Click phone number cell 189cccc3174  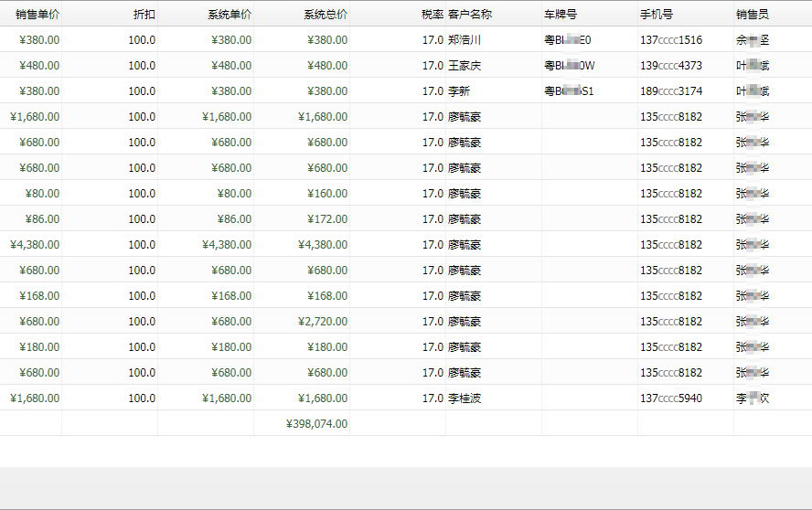[671, 91]
